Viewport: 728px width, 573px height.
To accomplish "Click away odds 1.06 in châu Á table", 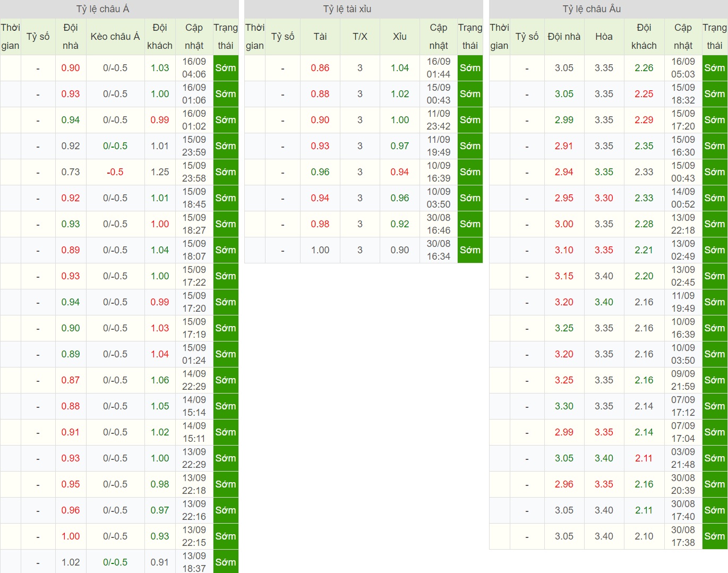I will (x=160, y=380).
